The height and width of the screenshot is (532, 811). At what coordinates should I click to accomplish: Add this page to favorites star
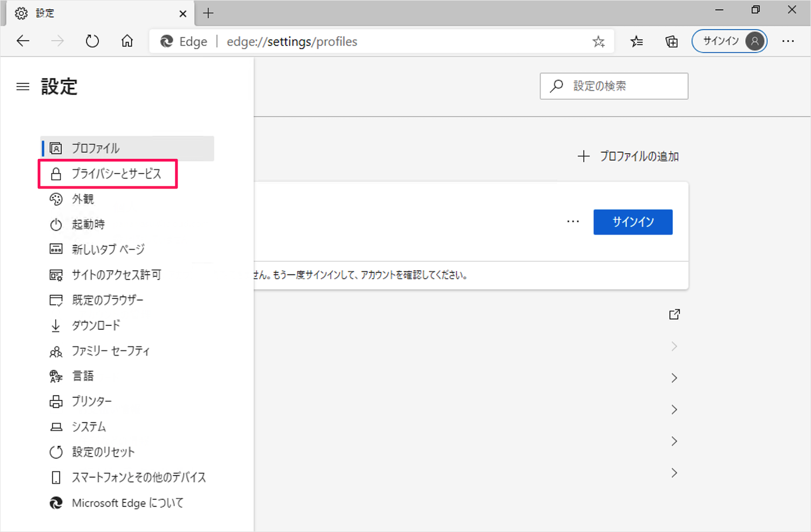pos(598,42)
